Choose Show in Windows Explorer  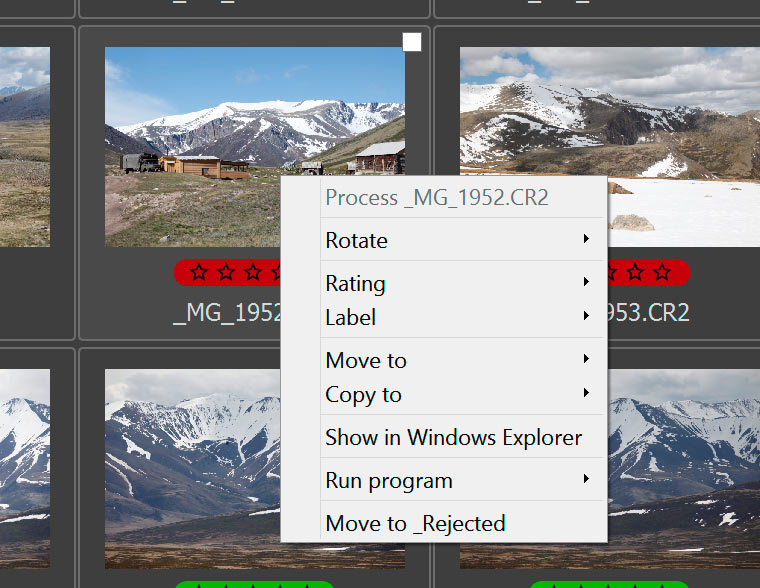453,437
